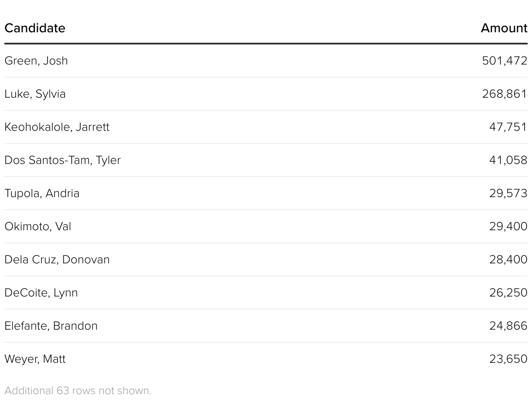Click the 47,751 amount value
Image resolution: width=532 pixels, height=402 pixels.
click(508, 127)
